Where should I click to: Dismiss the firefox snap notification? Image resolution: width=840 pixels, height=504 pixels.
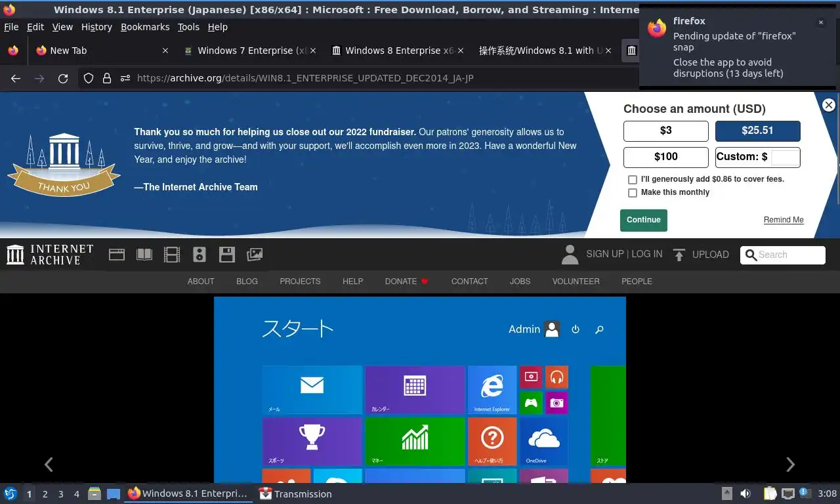(820, 22)
